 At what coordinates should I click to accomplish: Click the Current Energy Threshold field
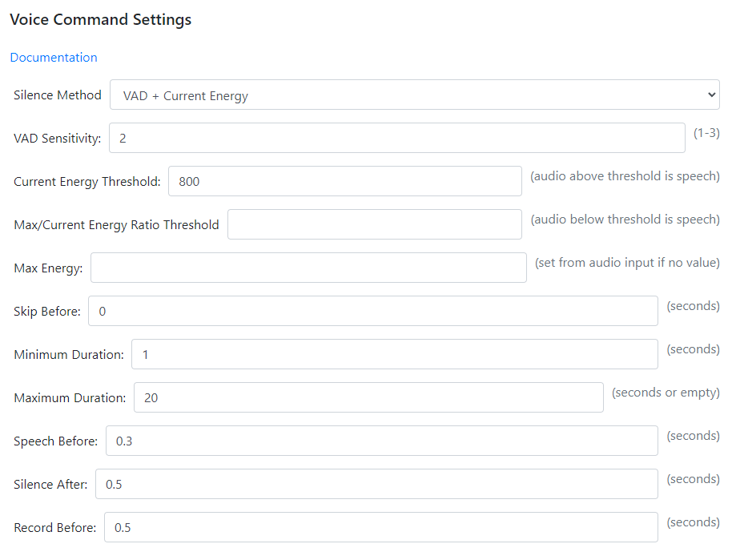[345, 181]
